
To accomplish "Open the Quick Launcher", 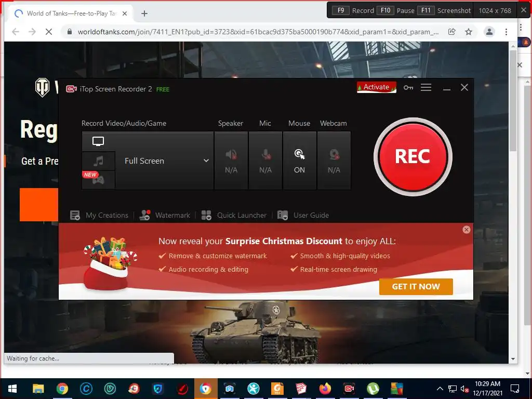I will 234,215.
